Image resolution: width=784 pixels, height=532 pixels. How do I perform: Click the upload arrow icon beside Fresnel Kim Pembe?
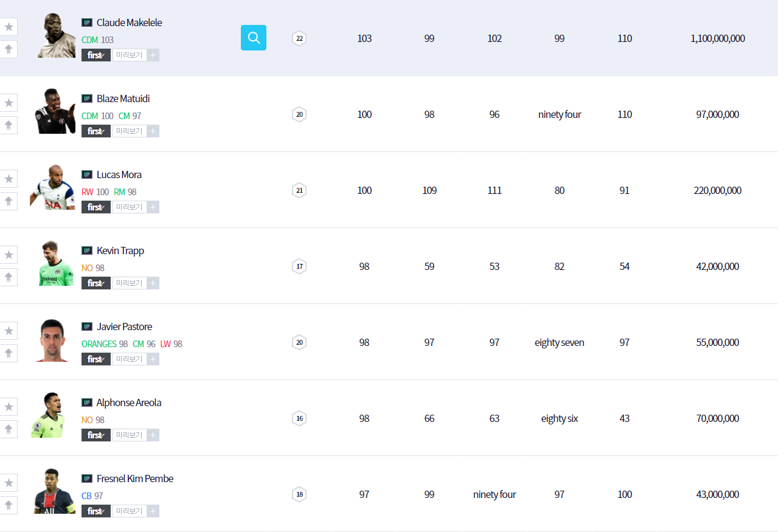[9, 505]
